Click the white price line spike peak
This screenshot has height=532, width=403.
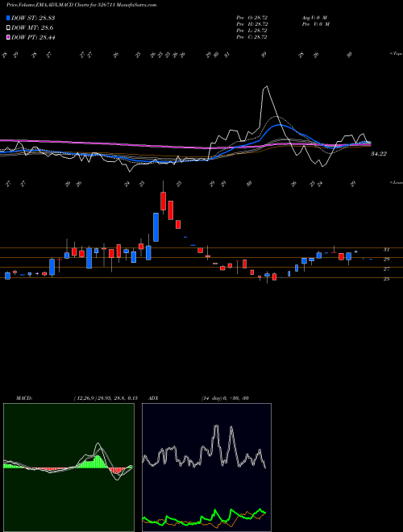[266, 87]
